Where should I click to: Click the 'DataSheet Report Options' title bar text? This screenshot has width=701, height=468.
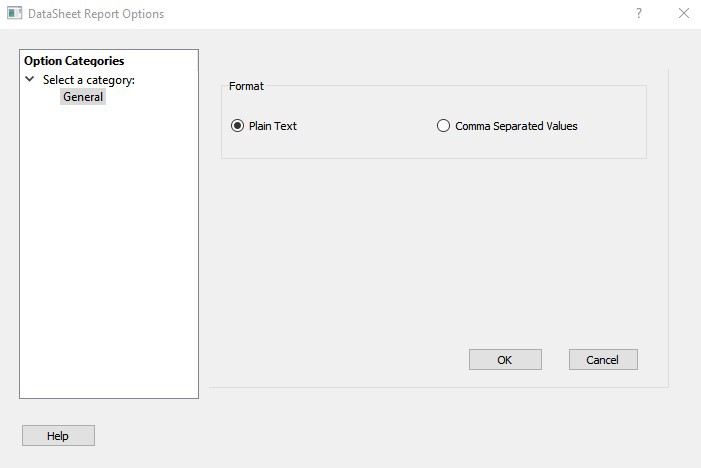click(x=96, y=14)
